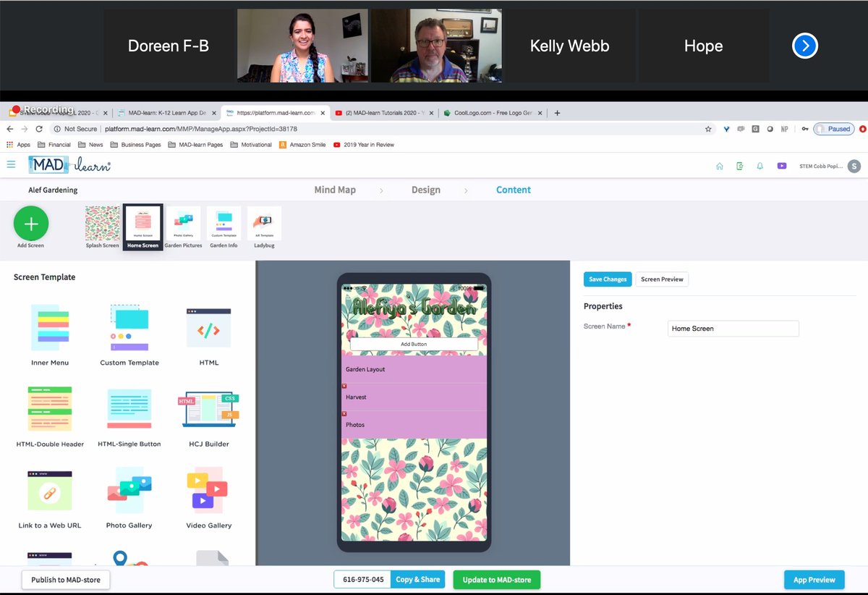The height and width of the screenshot is (595, 868).
Task: Open the Garden Pictures screen thumbnail
Action: coord(183,224)
